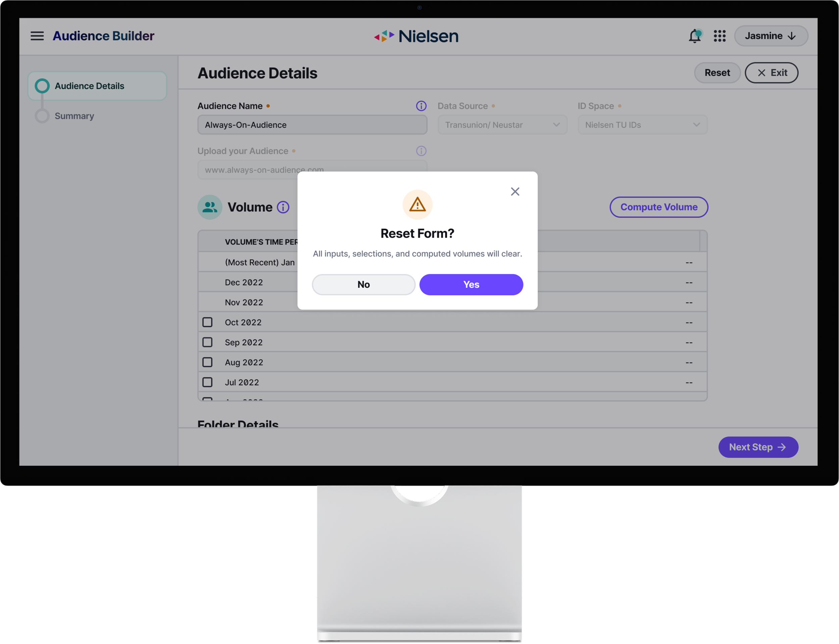Viewport: 839px width, 644px height.
Task: Click the notification bell icon
Action: pos(694,36)
